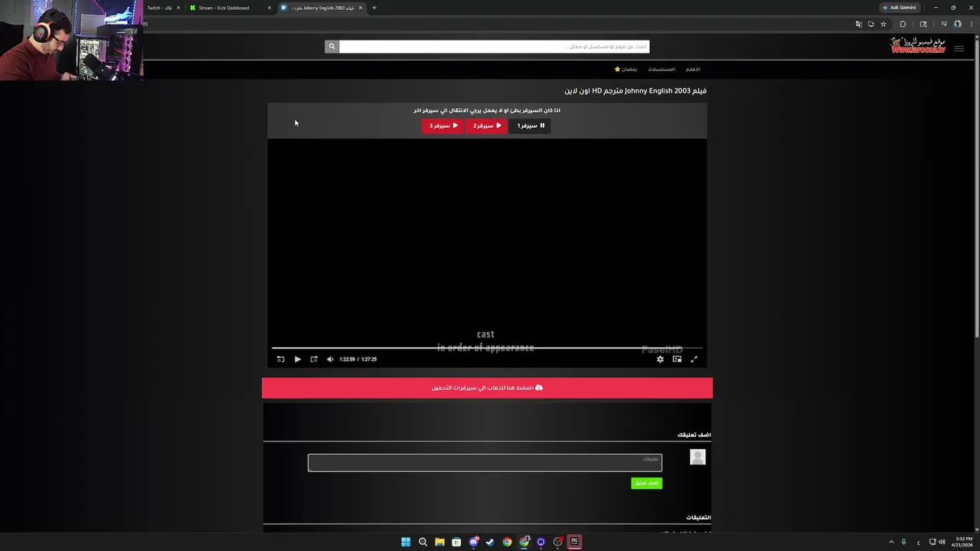Click the Larooza.tv site logo
This screenshot has height=551, width=980.
coord(918,46)
